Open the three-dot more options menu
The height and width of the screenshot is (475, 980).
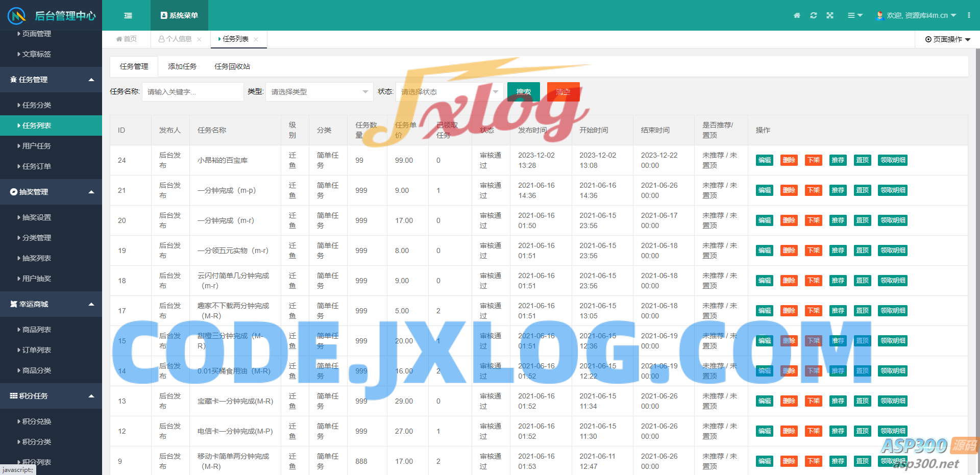[x=969, y=15]
